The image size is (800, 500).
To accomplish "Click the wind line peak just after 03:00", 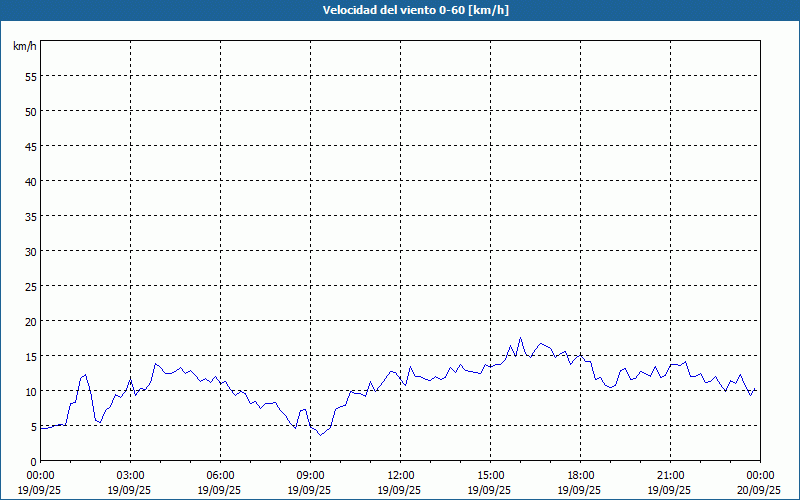I will tap(155, 364).
